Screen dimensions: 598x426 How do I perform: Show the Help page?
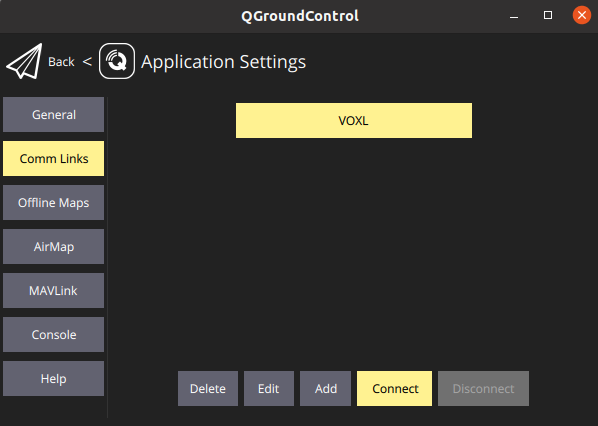click(53, 378)
